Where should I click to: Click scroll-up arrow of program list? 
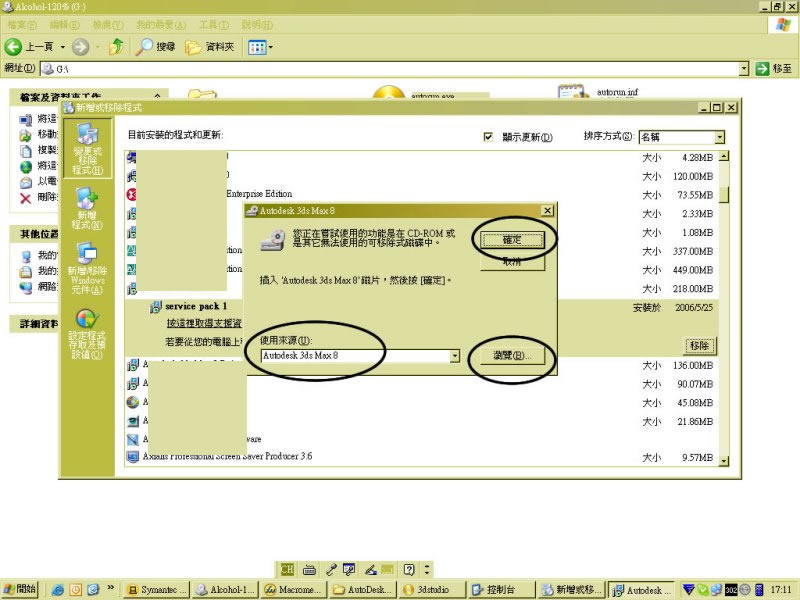point(724,156)
